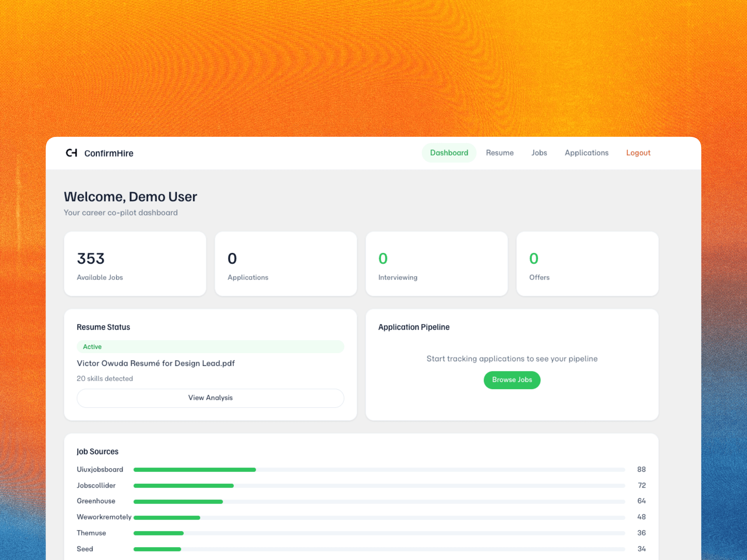This screenshot has height=560, width=747.
Task: Open Victor Owuda Resumé for Design Lead.pdf
Action: click(156, 363)
